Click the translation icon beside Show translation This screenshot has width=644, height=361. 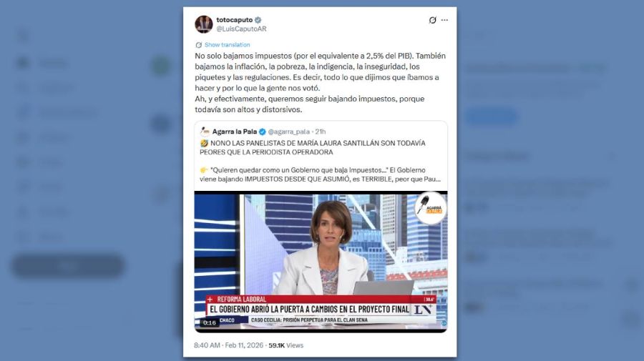pos(199,45)
